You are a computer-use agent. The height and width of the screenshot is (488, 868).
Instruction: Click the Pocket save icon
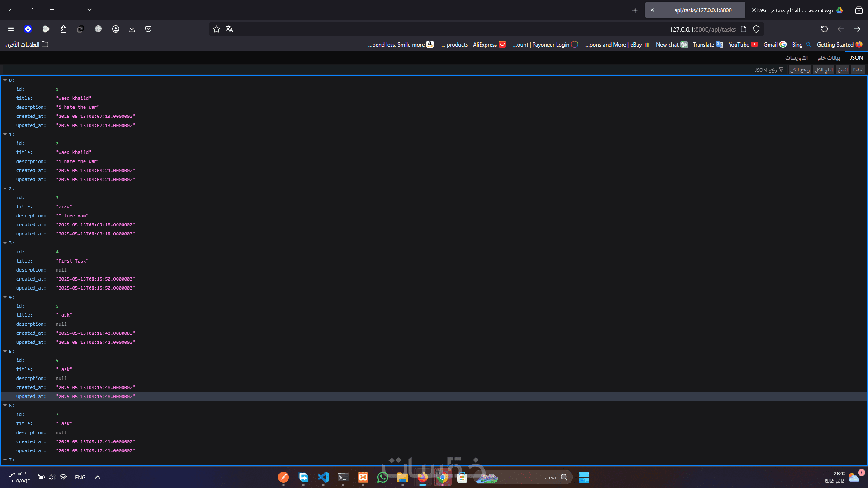[148, 29]
